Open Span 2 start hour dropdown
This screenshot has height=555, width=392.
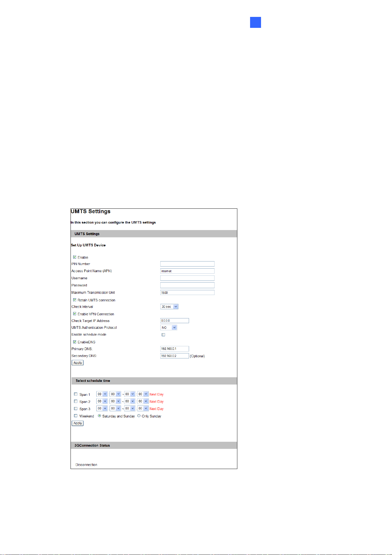[x=102, y=401]
